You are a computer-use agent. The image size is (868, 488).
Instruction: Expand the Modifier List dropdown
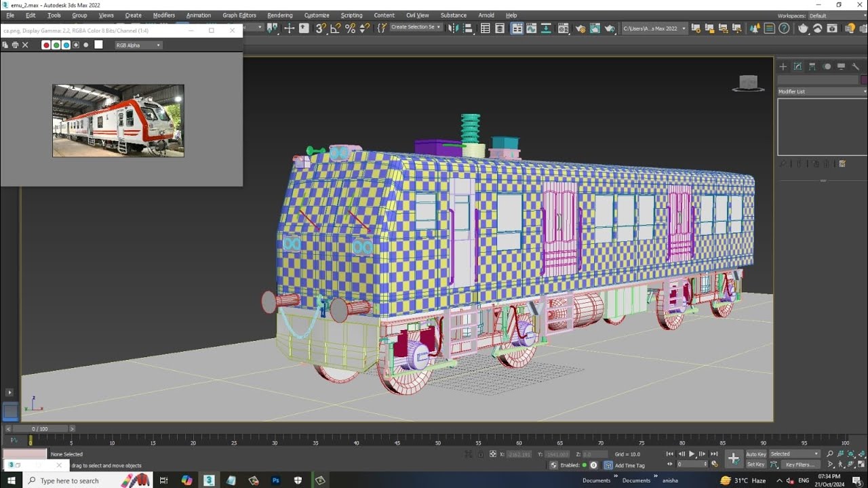[822, 91]
